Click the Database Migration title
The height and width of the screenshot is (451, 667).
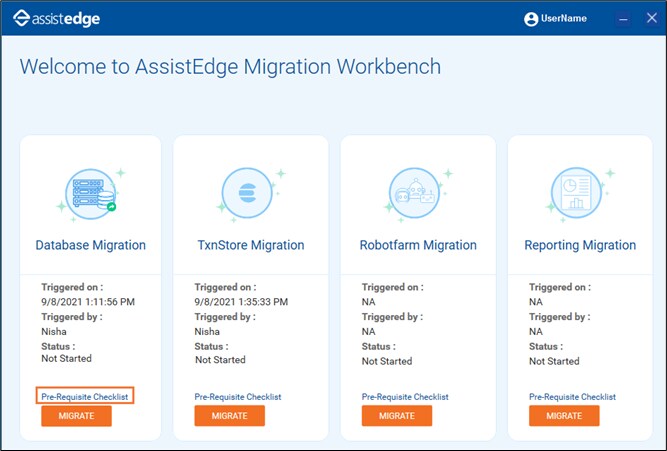coord(91,245)
